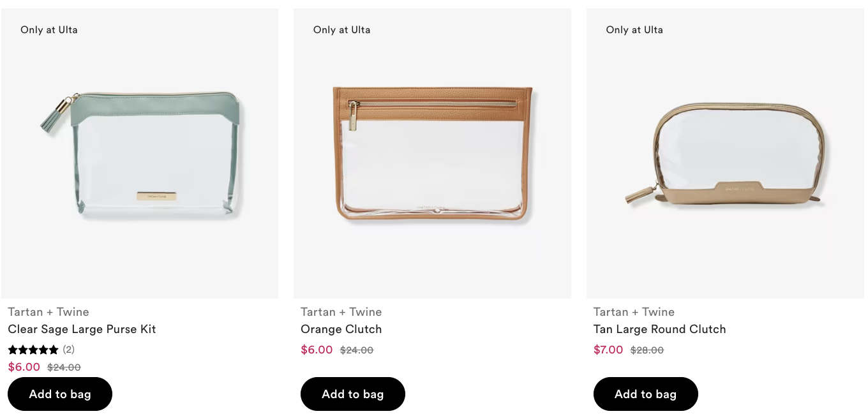Open the (2) reviews count link
The height and width of the screenshot is (416, 868).
tap(68, 350)
